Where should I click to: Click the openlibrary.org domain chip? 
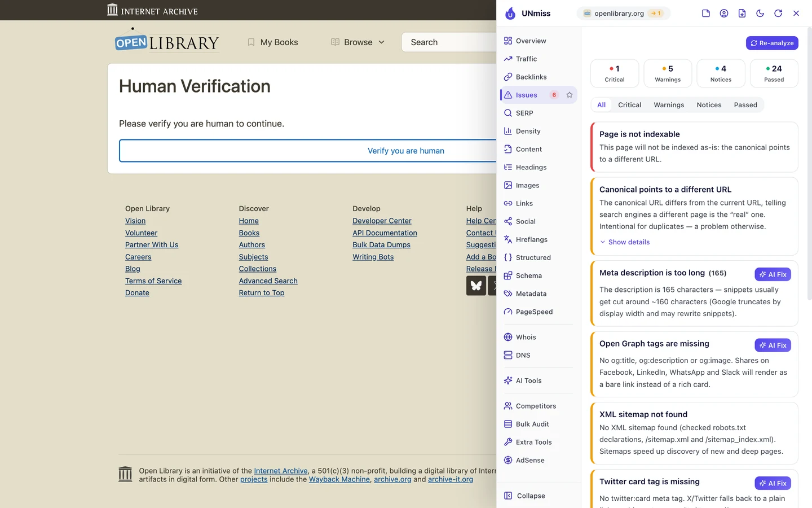tap(623, 14)
